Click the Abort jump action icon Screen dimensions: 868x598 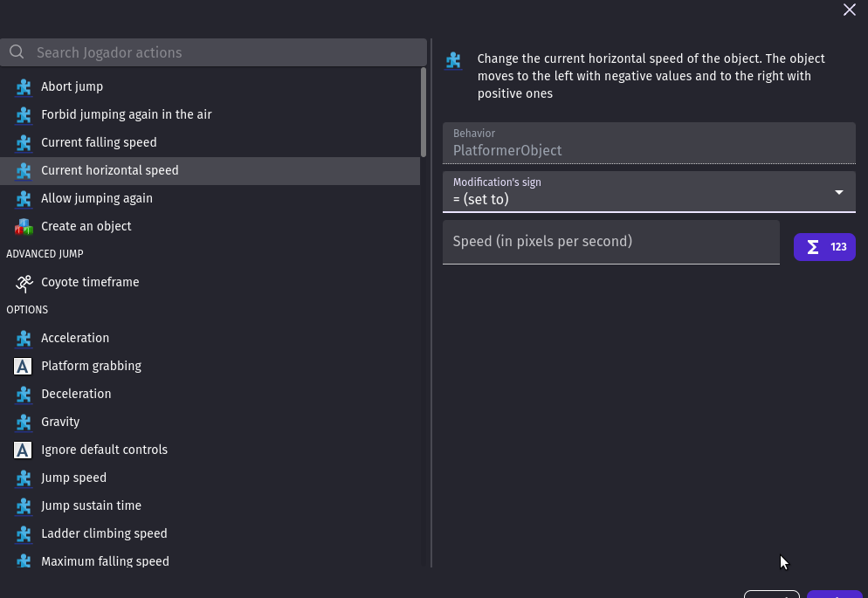pyautogui.click(x=24, y=87)
